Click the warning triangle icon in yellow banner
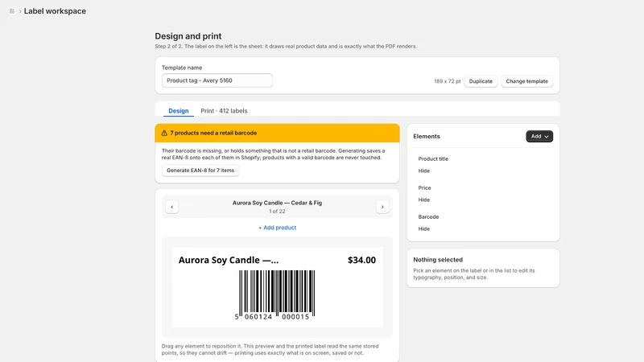644x362 pixels. (164, 133)
